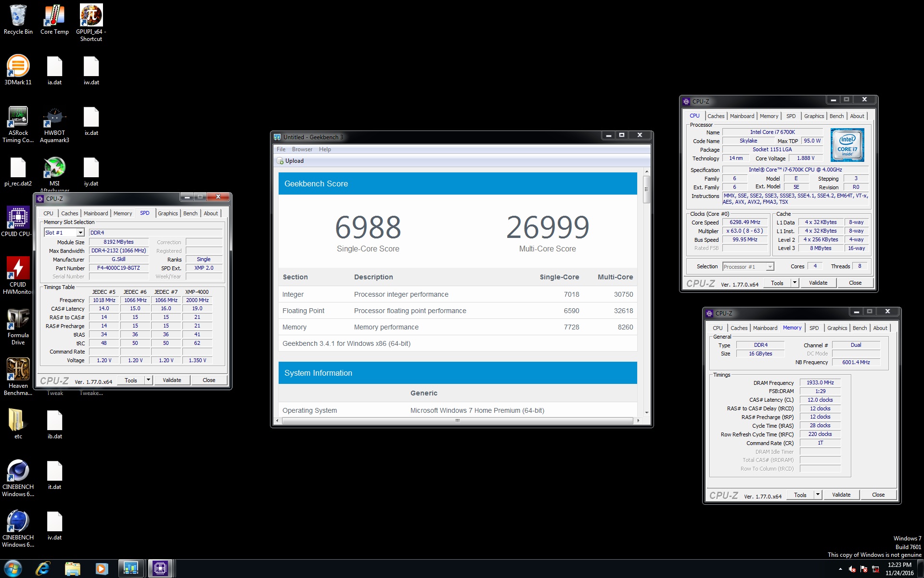Open Geekbench Browser menu
This screenshot has height=578, width=924.
[302, 149]
